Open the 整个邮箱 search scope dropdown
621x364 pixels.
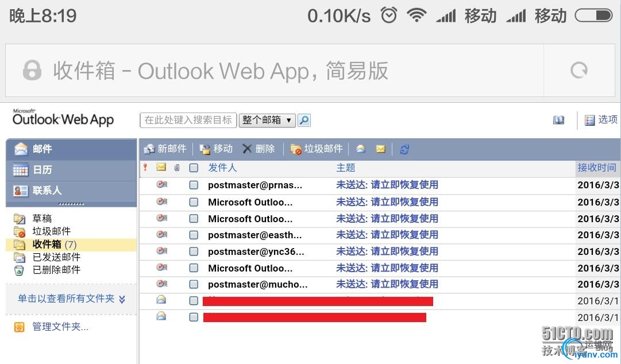click(x=267, y=120)
